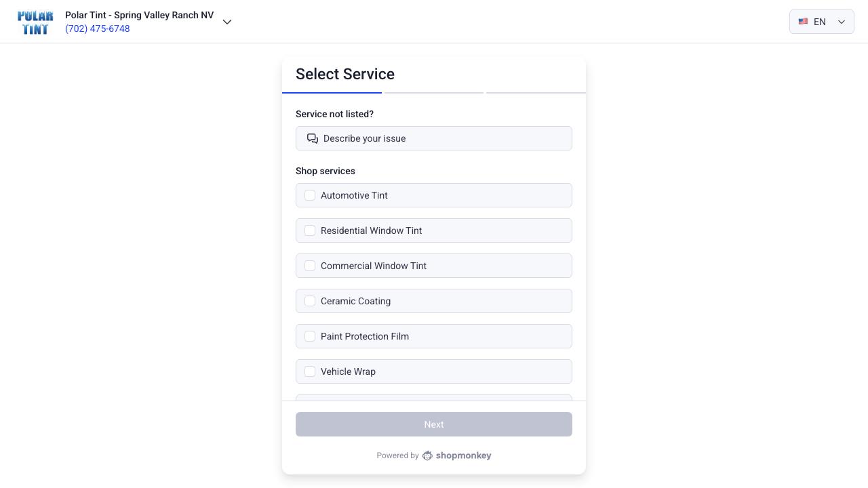Image resolution: width=868 pixels, height=488 pixels.
Task: Click the Shopmonkey monkey logo icon
Action: [x=427, y=455]
